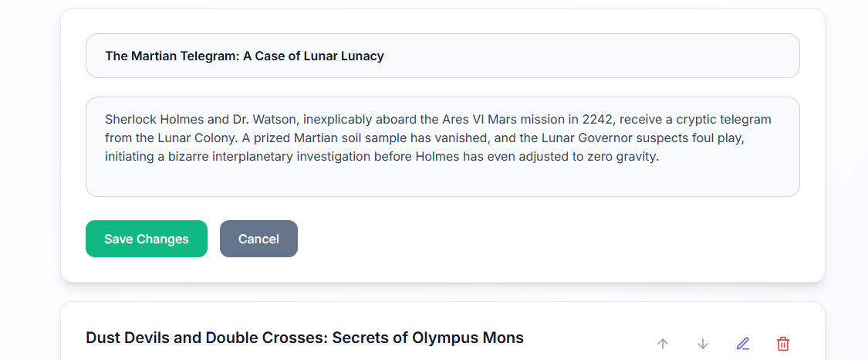The height and width of the screenshot is (360, 868).
Task: Cancel editing the chapter
Action: click(x=258, y=239)
